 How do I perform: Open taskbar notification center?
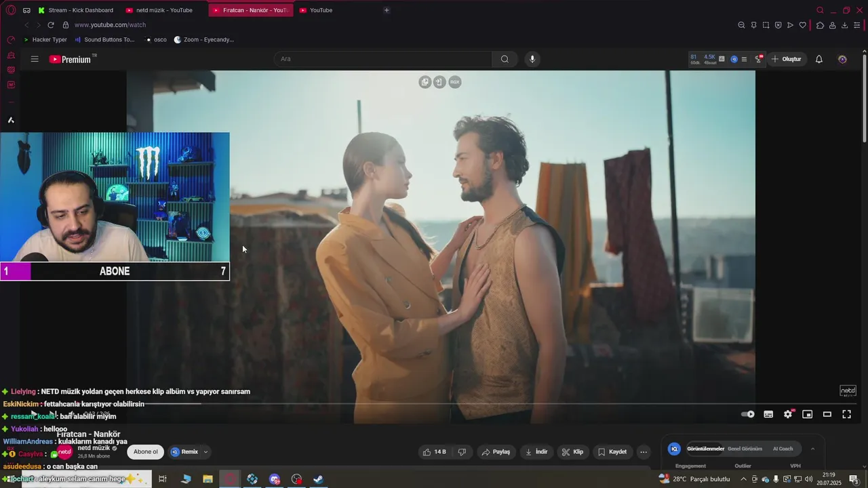tap(854, 479)
